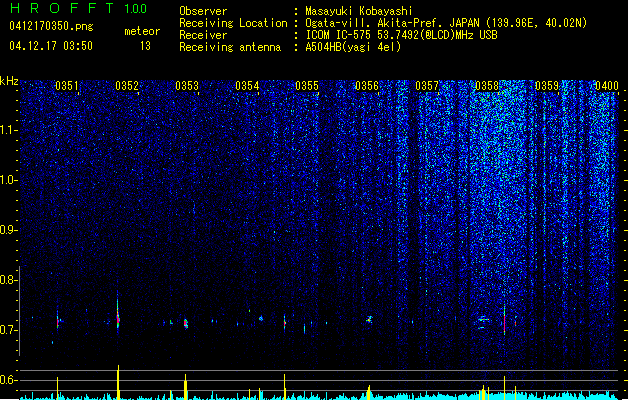
Task: Click the 0400 time marker
Action: pyautogui.click(x=607, y=86)
